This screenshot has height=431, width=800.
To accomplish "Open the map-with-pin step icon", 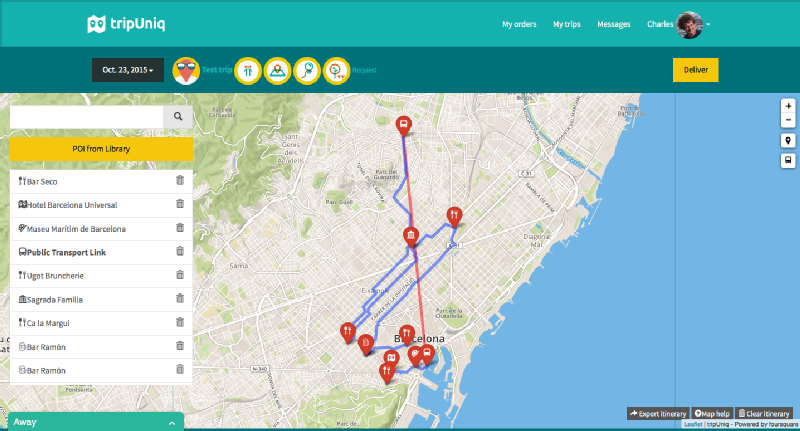I will pos(277,70).
